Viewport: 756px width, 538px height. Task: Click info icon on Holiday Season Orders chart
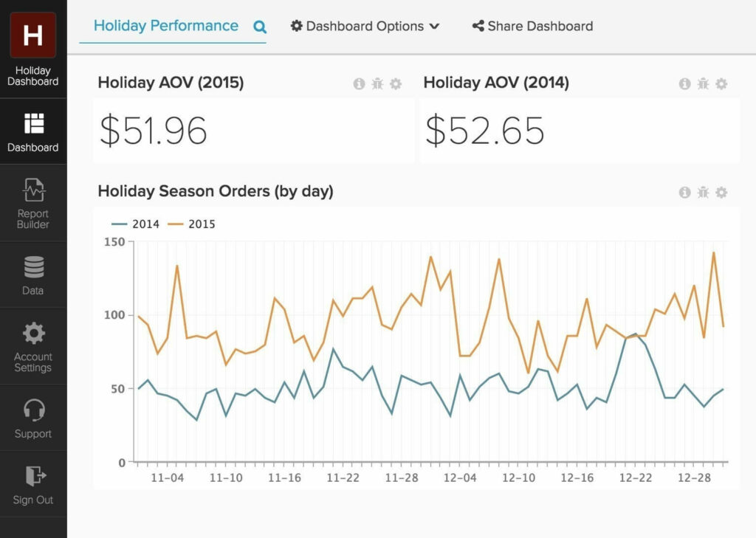684,193
